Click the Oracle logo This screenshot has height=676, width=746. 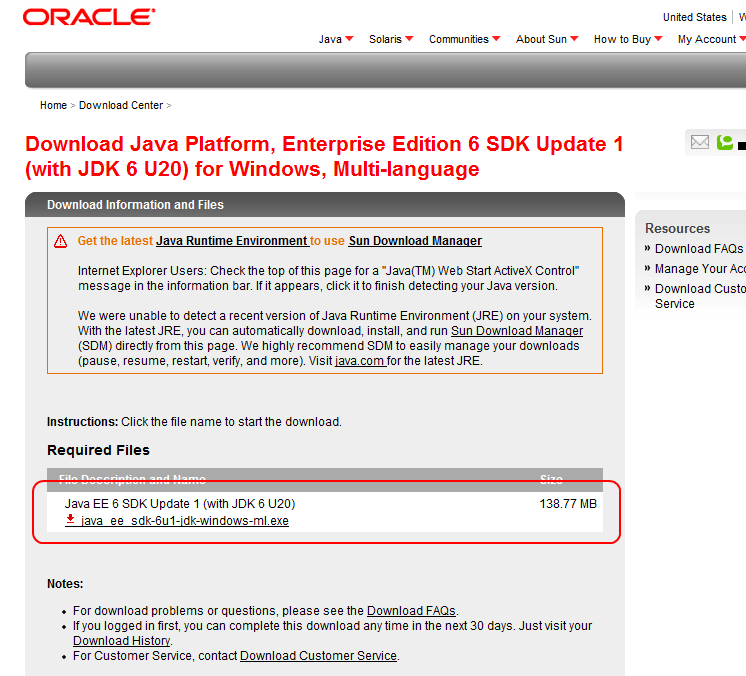coord(89,17)
